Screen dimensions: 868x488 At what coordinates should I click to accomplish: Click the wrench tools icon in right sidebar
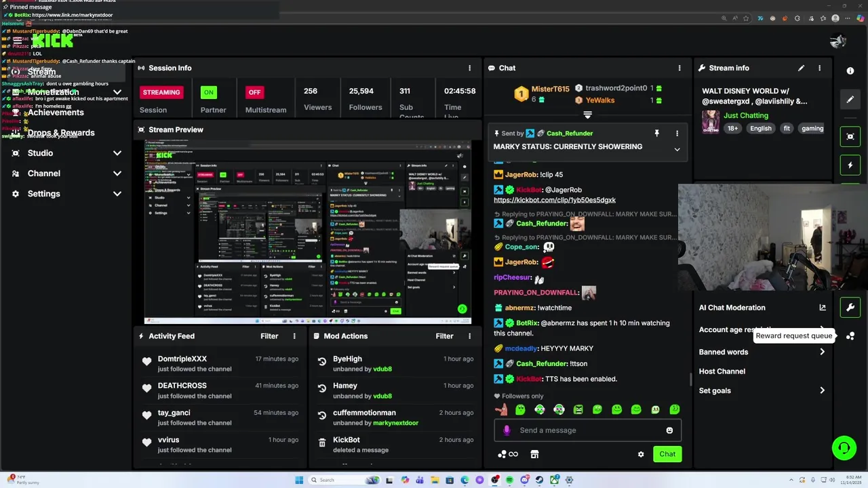(850, 307)
